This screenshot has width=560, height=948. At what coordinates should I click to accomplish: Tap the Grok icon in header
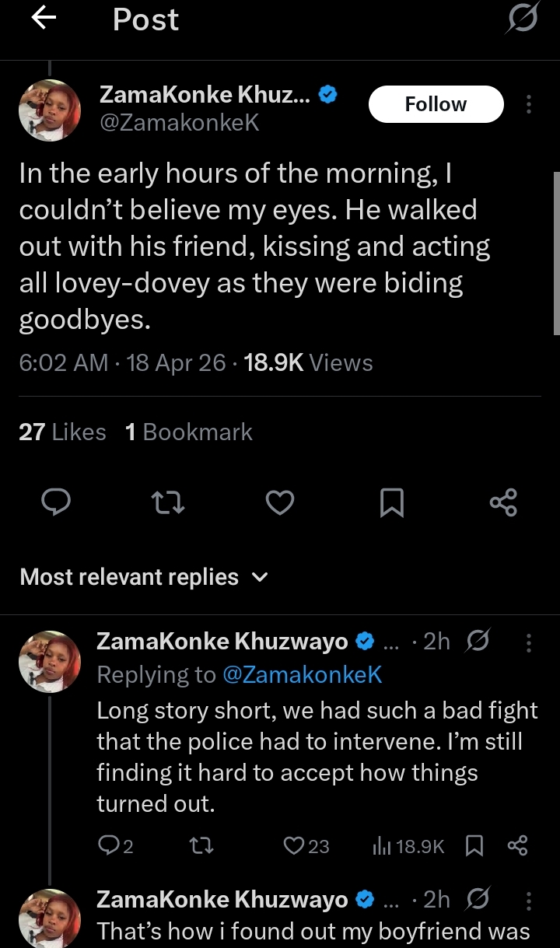(522, 19)
